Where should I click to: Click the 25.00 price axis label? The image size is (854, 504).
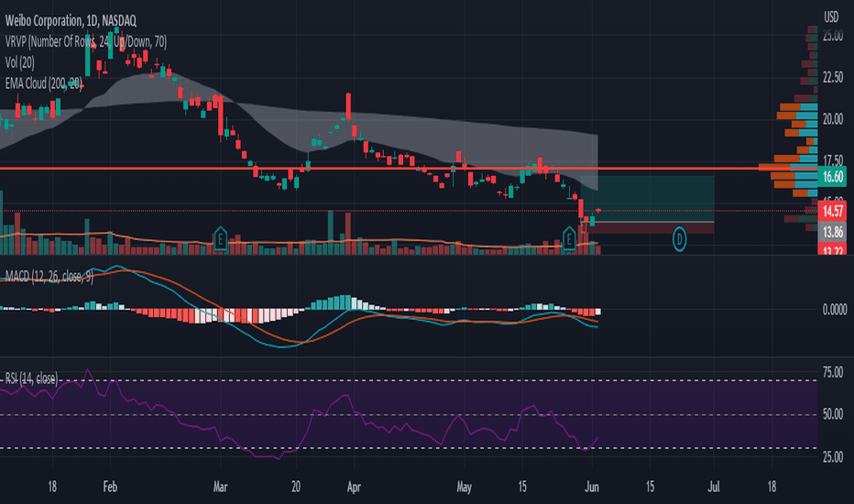click(x=833, y=36)
